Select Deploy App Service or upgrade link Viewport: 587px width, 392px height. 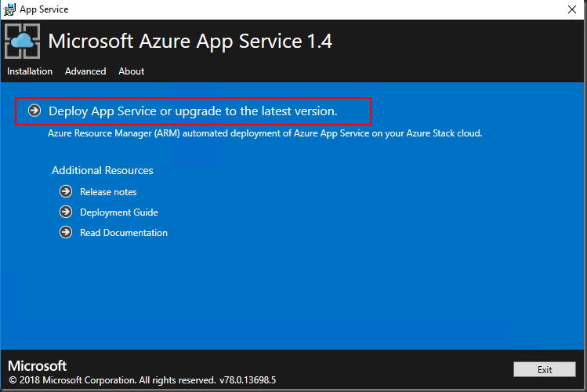[x=193, y=111]
